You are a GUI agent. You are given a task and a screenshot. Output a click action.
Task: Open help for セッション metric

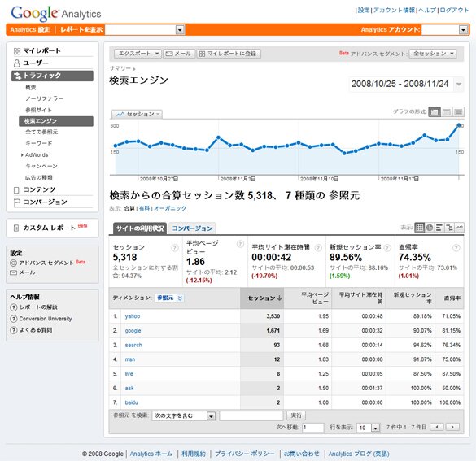pos(175,248)
